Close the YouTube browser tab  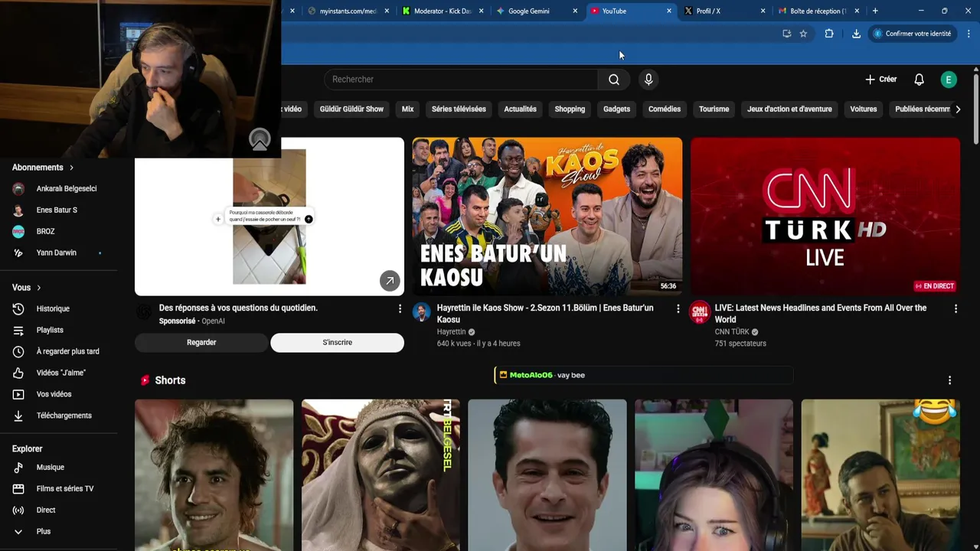click(x=669, y=11)
